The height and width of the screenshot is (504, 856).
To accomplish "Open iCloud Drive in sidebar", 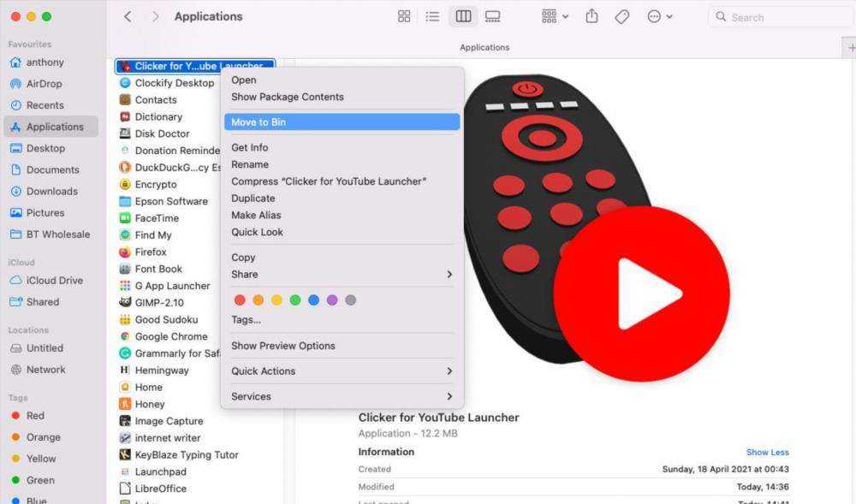I will pyautogui.click(x=54, y=281).
